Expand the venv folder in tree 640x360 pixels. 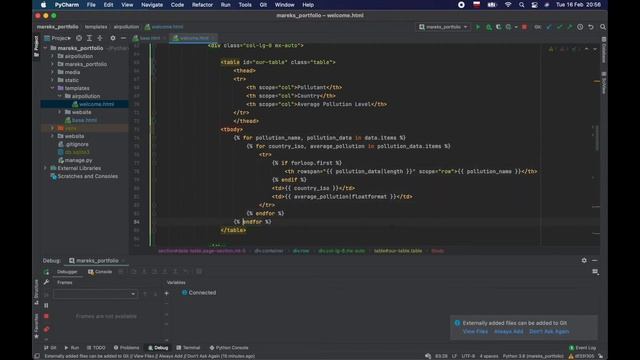[x=52, y=128]
